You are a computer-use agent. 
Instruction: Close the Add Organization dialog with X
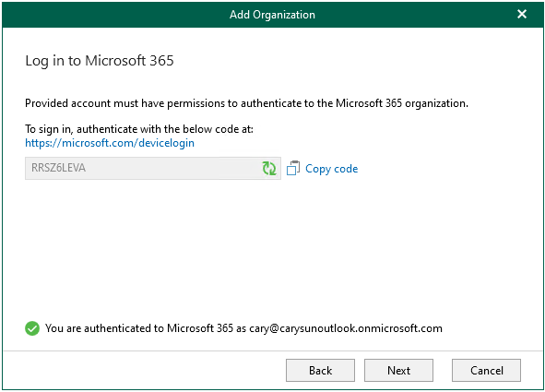click(522, 14)
